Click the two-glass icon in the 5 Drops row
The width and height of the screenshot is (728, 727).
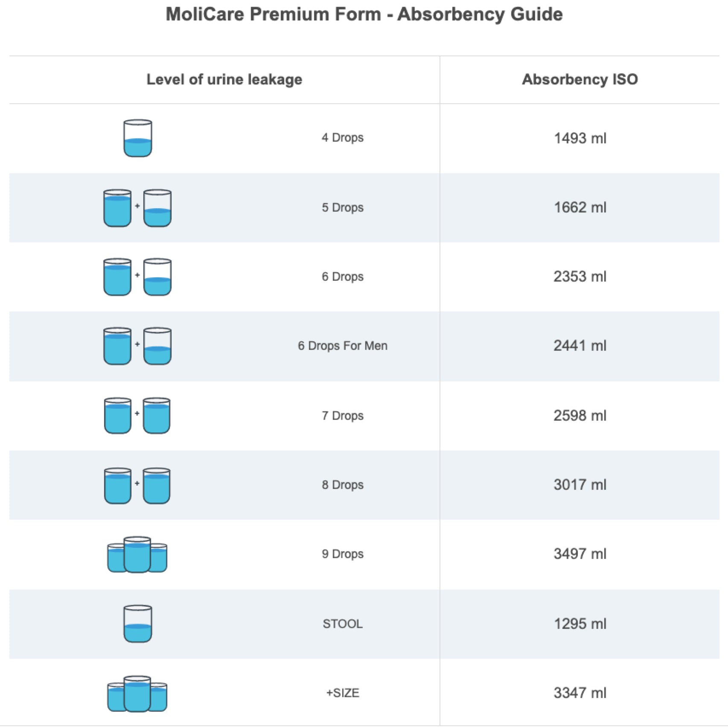point(137,208)
